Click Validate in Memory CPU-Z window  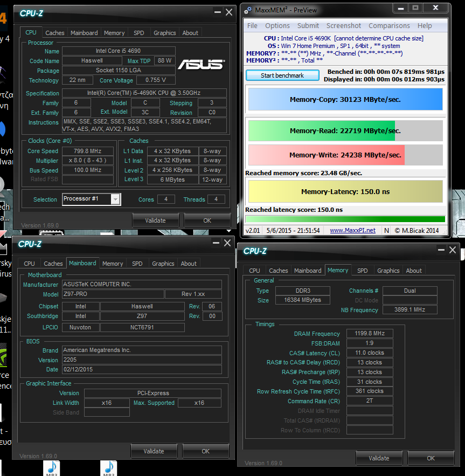click(x=379, y=458)
